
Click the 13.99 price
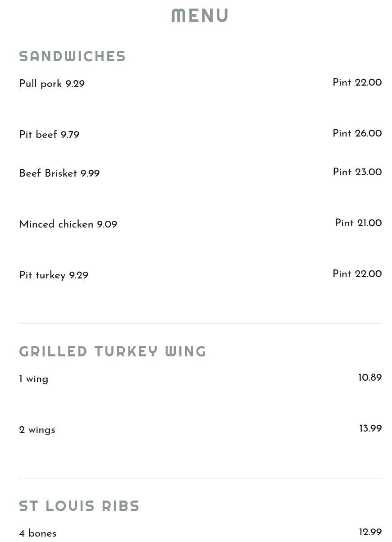(370, 429)
